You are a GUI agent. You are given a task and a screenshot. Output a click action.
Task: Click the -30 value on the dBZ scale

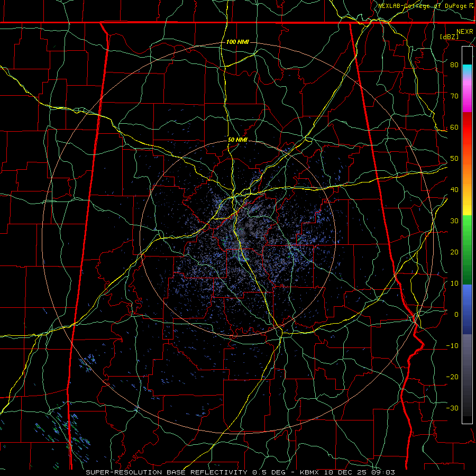point(452,408)
